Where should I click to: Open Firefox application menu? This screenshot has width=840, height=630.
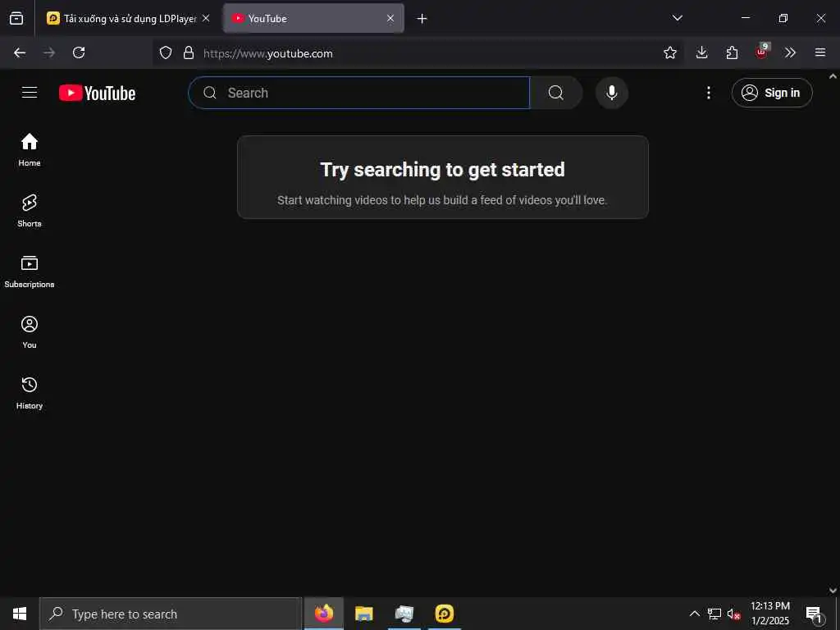(819, 52)
